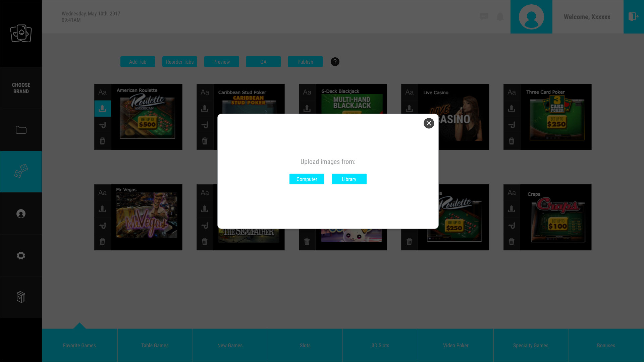Open the documents icon in sidebar

coord(21,297)
